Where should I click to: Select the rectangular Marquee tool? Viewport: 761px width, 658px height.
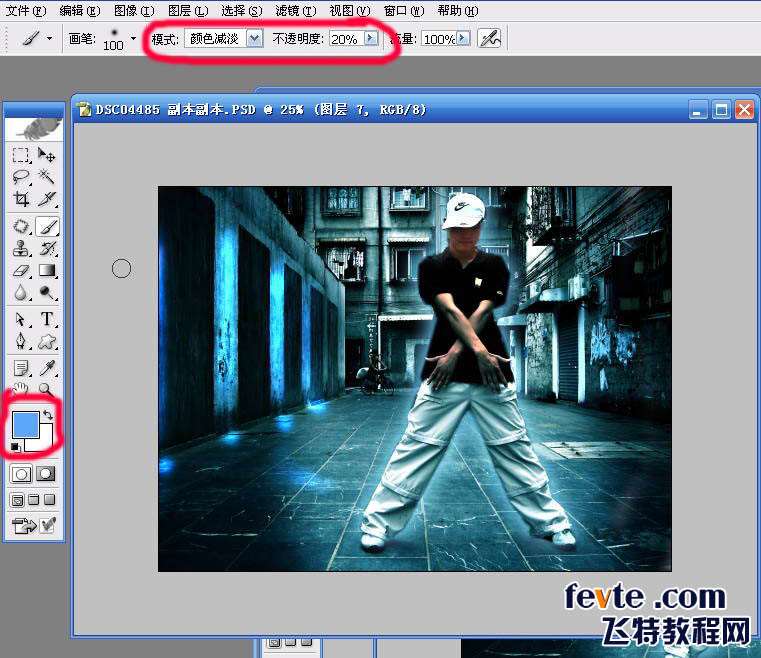(21, 155)
